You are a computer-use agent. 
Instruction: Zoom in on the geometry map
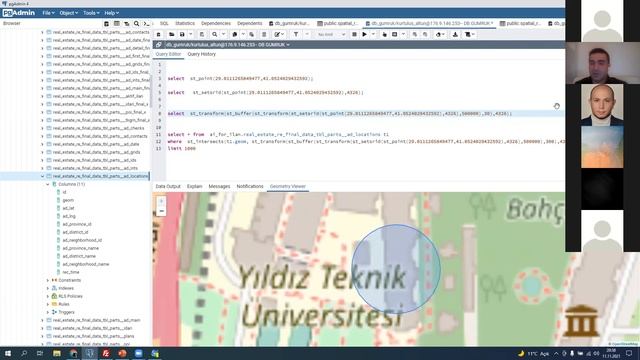point(161,201)
